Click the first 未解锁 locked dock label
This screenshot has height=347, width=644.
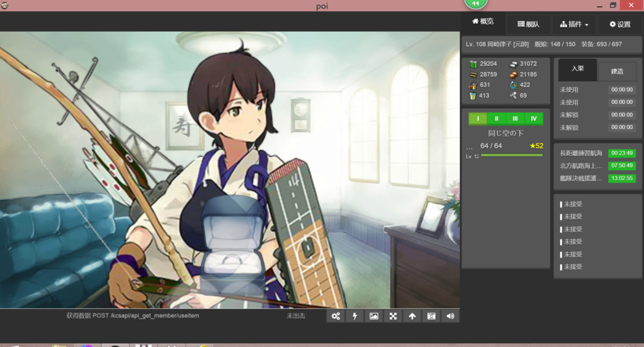coord(569,115)
